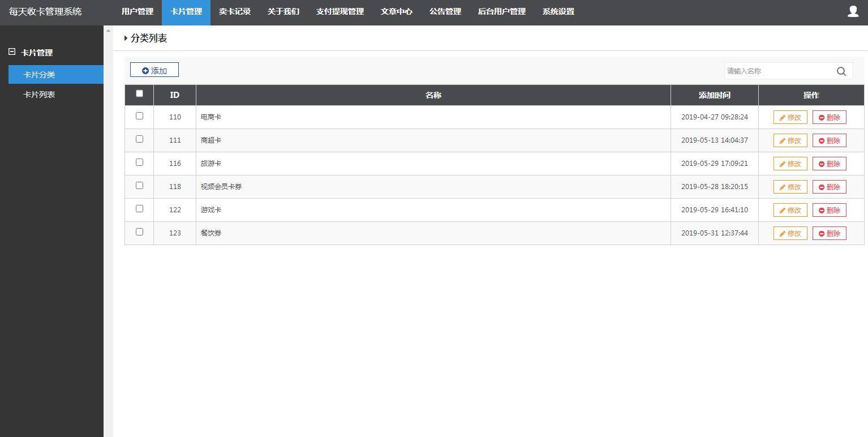The image size is (868, 437).
Task: Check the select-all checkbox in table header
Action: click(139, 93)
